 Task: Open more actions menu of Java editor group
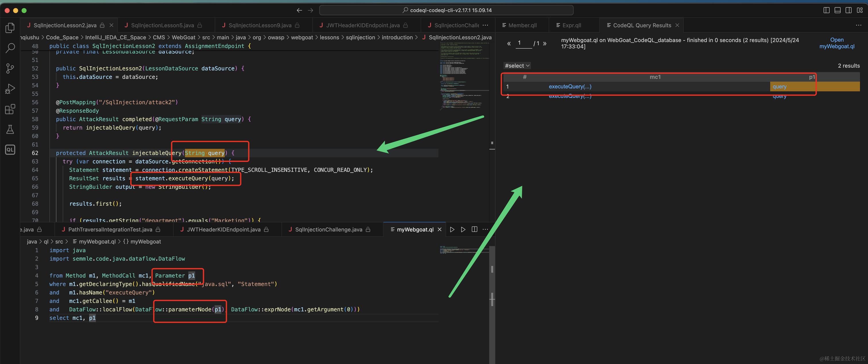tap(485, 25)
